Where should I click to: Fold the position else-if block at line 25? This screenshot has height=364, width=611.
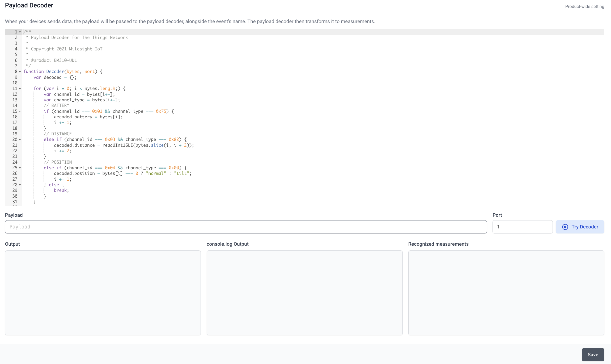tap(20, 168)
